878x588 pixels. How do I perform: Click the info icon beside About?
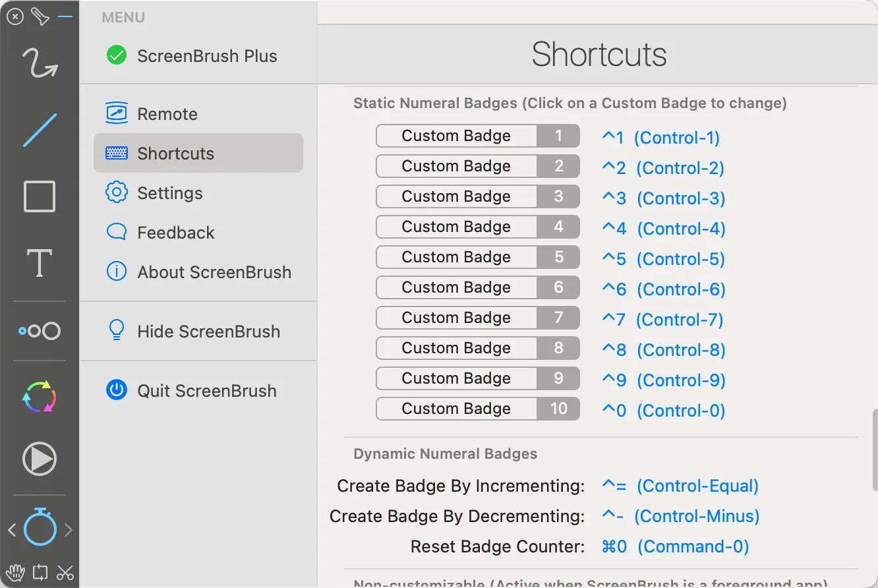(117, 272)
